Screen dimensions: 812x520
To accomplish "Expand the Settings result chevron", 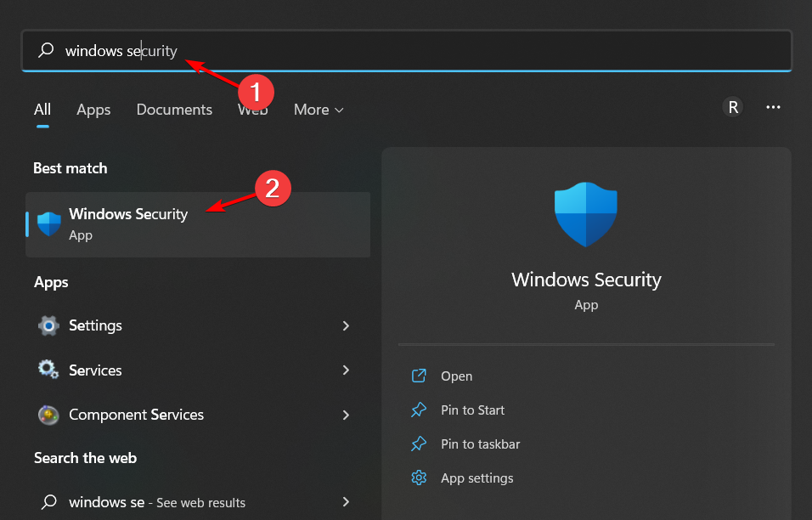I will pyautogui.click(x=346, y=325).
